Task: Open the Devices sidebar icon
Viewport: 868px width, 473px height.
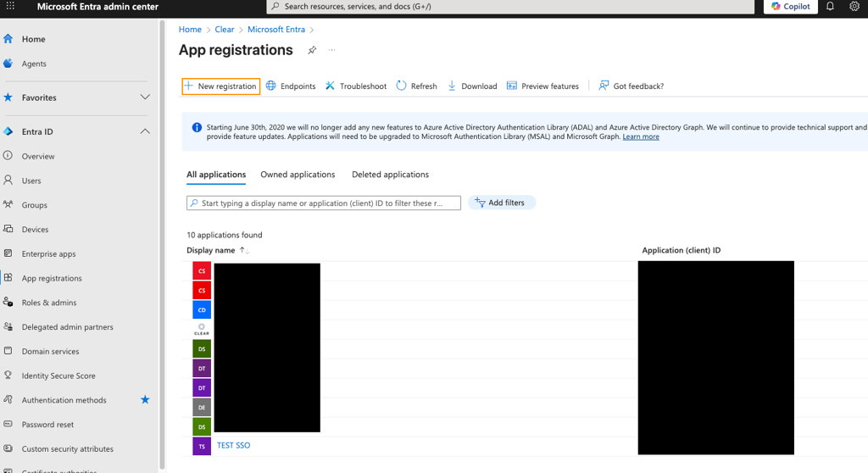Action: 8,229
